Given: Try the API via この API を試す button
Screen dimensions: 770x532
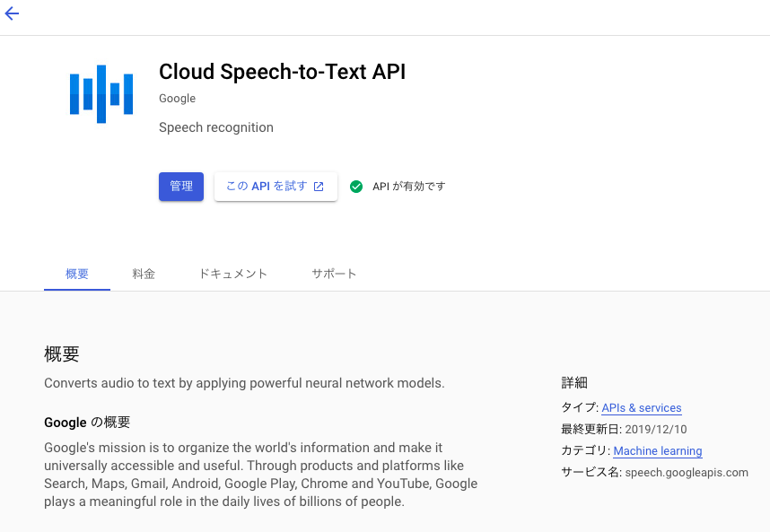Looking at the screenshot, I should click(276, 187).
